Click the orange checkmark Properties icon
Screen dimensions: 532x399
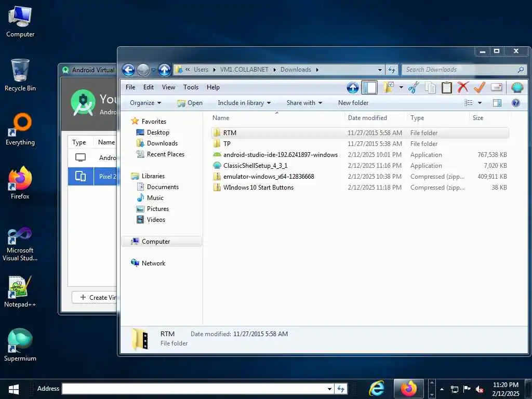[480, 87]
